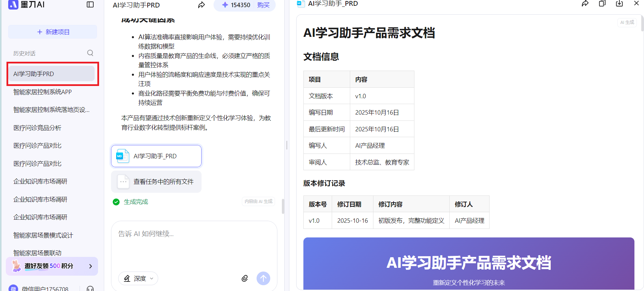The image size is (644, 291).
Task: Click the purple AI学习助手产品需求文档 banner
Action: pos(469,264)
